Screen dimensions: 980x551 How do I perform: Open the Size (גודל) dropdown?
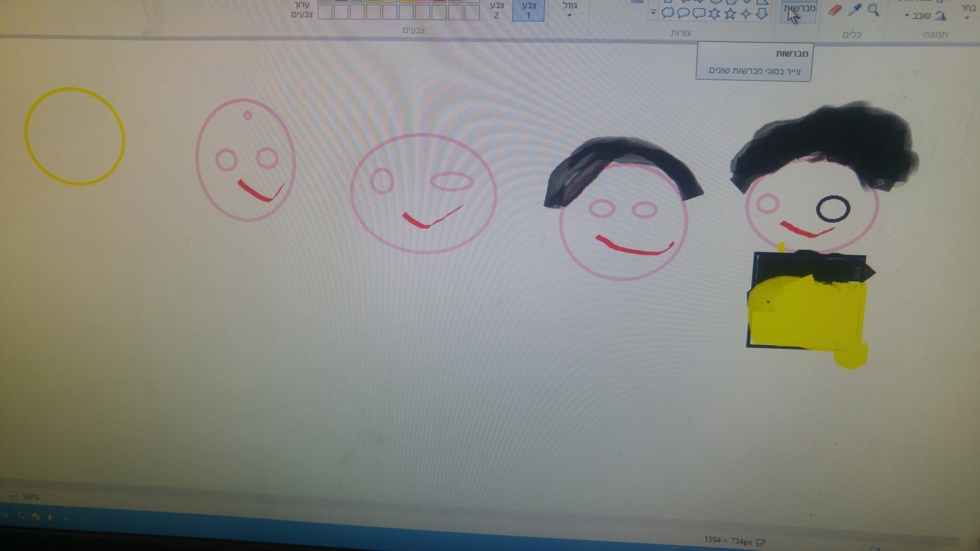pos(569,10)
